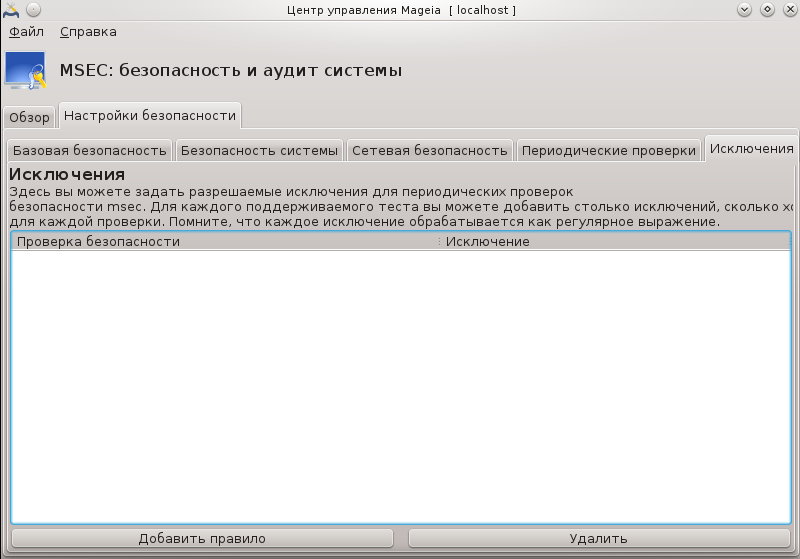Open the Безопасность системы tab
This screenshot has width=800, height=559.
coord(259,150)
